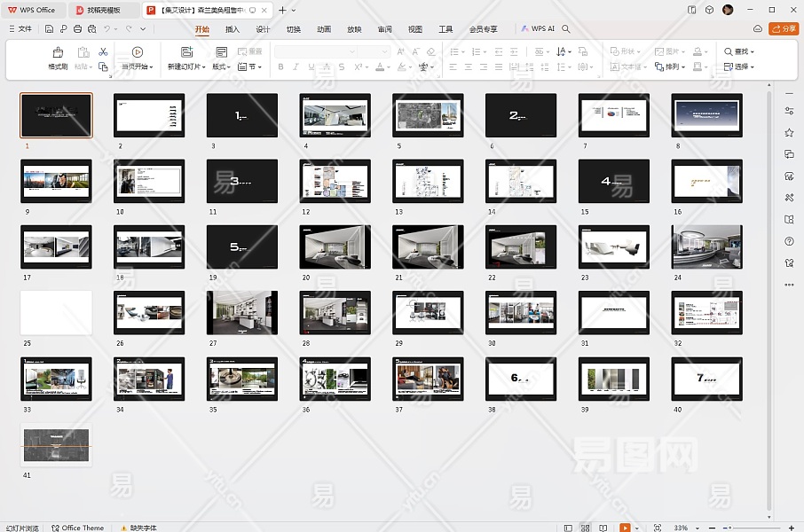804x532 pixels.
Task: Open the 查找 find dropdown
Action: [739, 52]
